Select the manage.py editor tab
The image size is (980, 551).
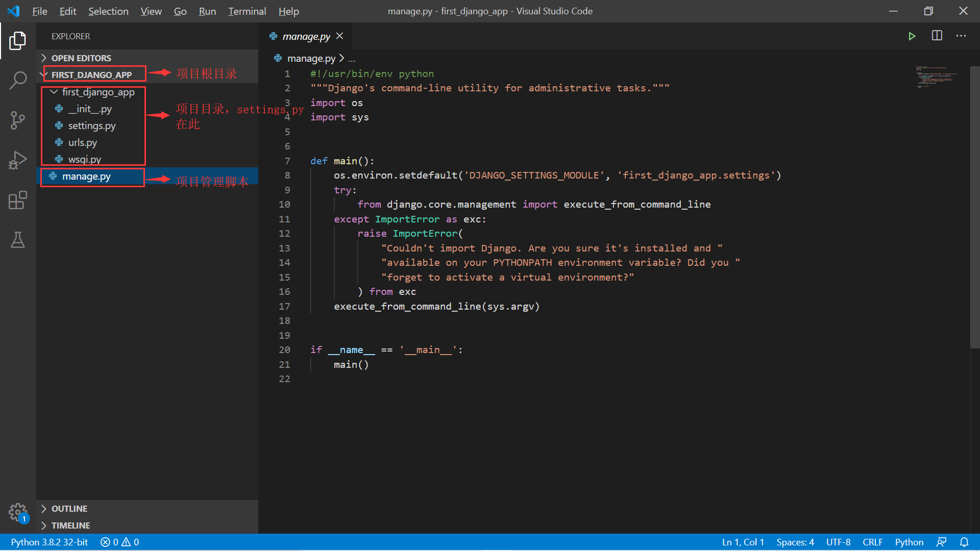[305, 36]
